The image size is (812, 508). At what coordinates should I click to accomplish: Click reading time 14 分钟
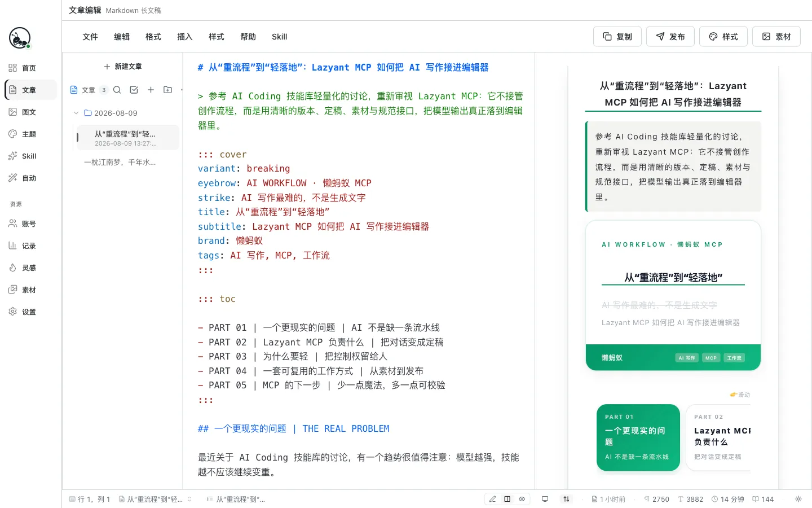tap(727, 499)
